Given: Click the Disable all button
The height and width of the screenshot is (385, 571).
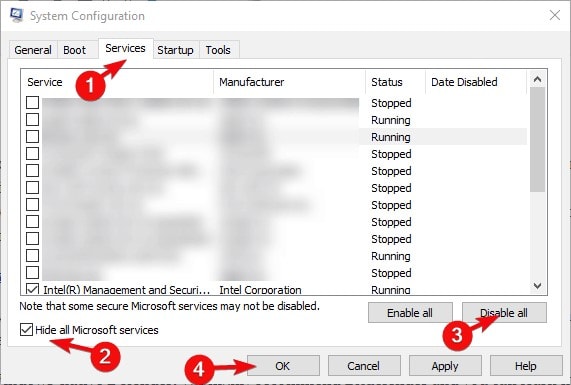Looking at the screenshot, I should [504, 313].
